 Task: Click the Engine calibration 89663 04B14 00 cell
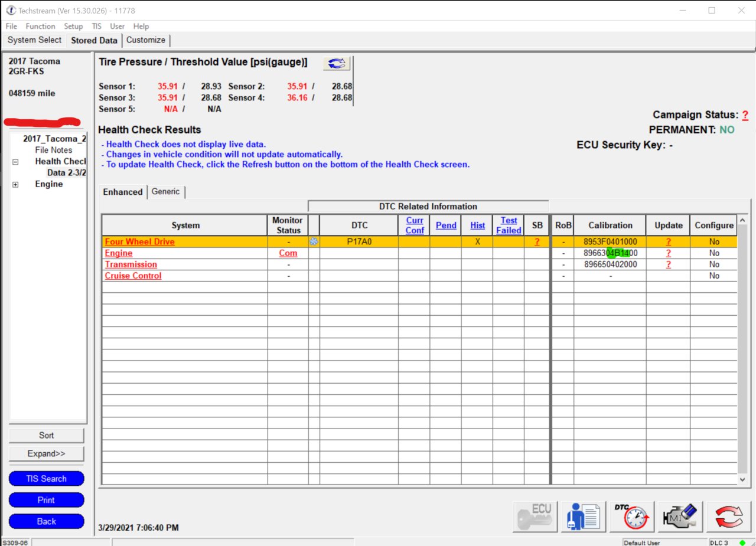tap(610, 253)
